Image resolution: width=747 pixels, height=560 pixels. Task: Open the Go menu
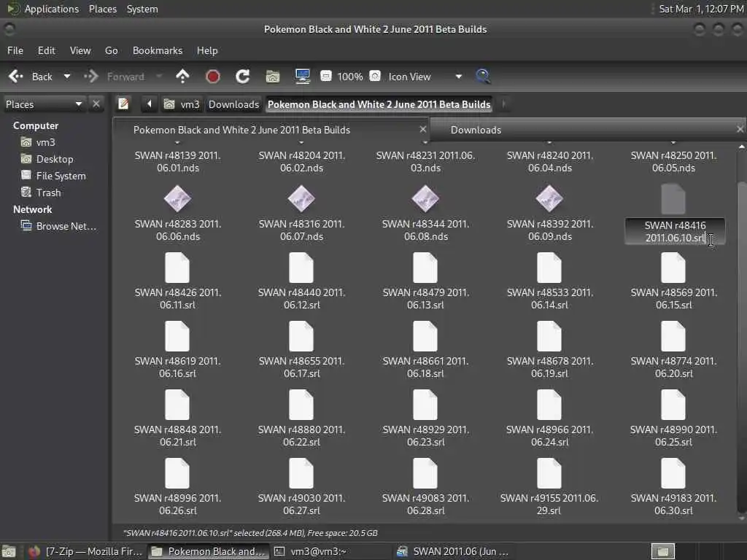point(112,50)
